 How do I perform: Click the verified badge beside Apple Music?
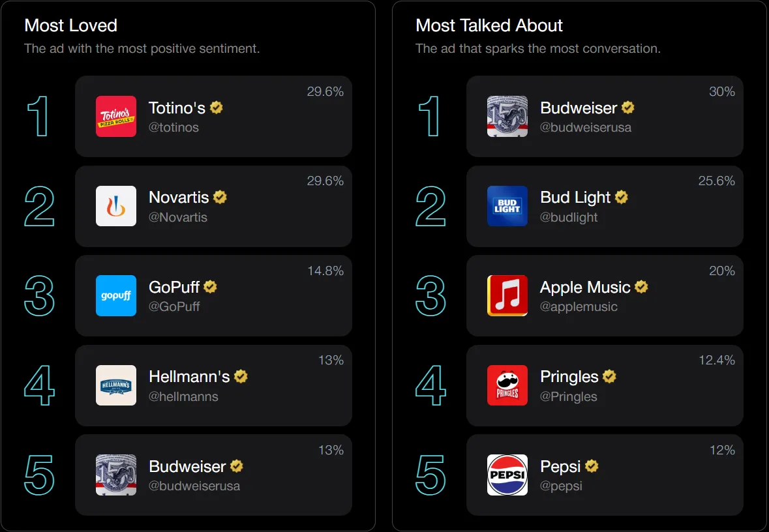(x=641, y=287)
